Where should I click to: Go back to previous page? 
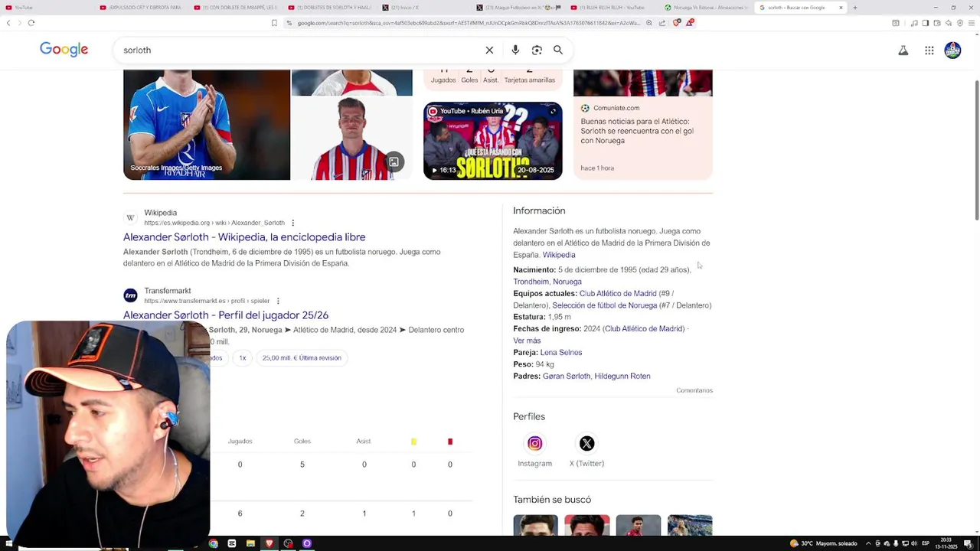click(x=8, y=23)
